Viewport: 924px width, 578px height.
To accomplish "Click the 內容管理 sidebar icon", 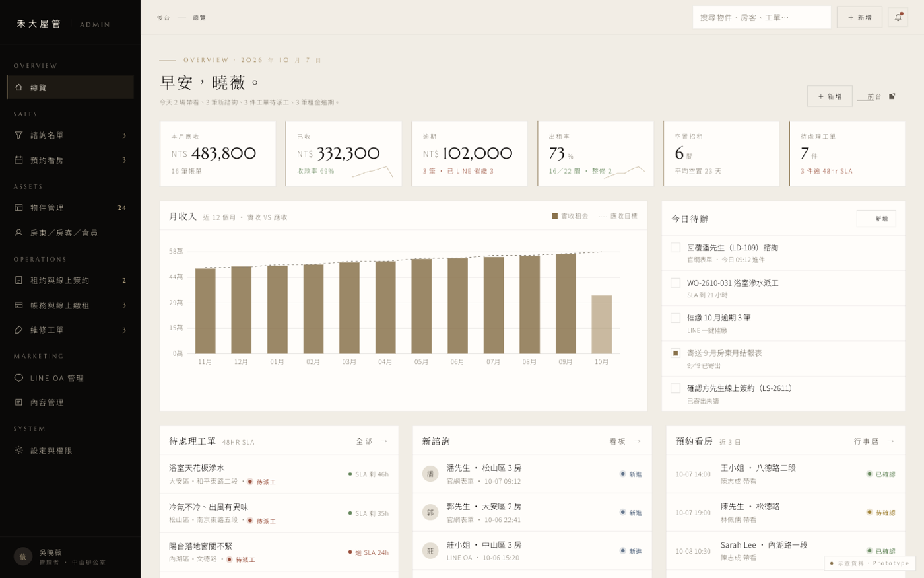I will click(x=18, y=402).
